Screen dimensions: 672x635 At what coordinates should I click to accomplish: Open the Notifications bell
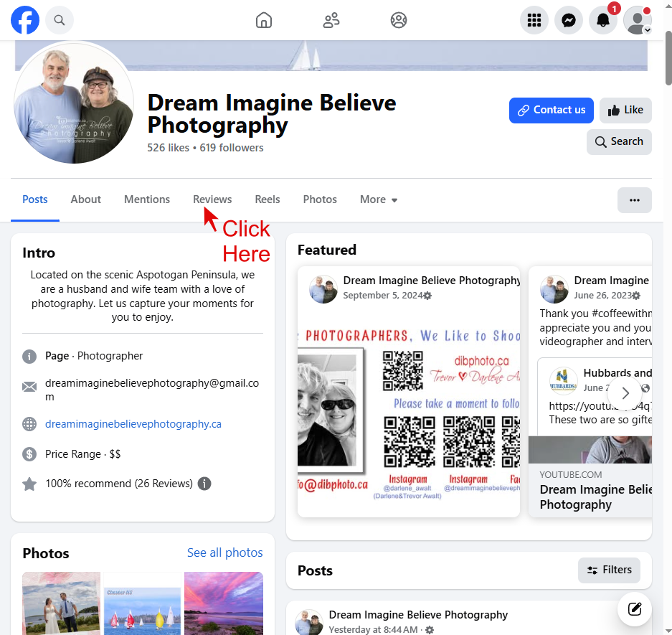tap(603, 20)
